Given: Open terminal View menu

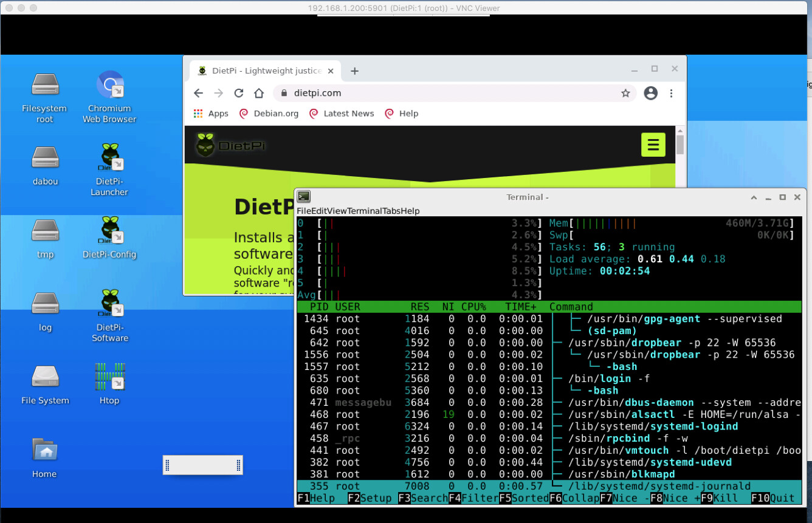Looking at the screenshot, I should [x=337, y=211].
